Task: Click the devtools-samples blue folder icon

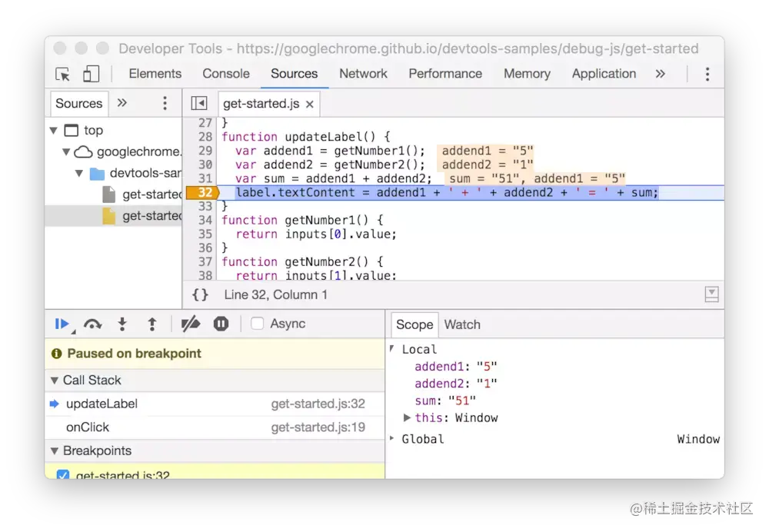Action: point(97,174)
